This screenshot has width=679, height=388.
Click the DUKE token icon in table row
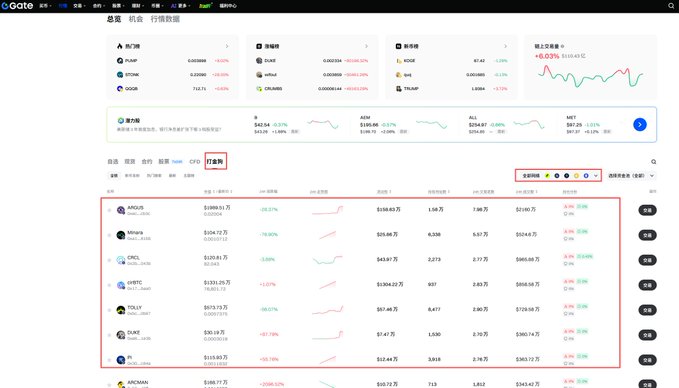(121, 335)
